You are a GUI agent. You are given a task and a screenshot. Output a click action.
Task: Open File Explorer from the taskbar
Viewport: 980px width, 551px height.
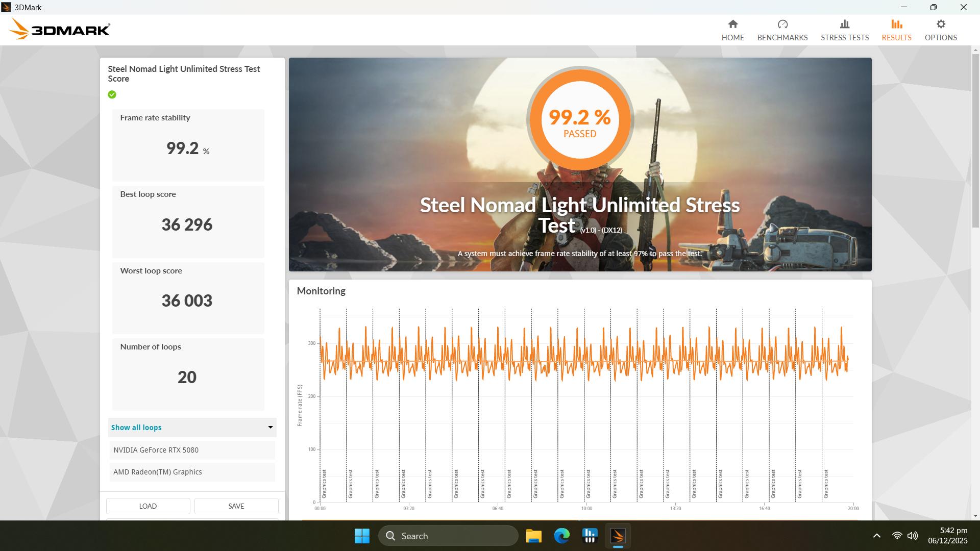(x=533, y=536)
